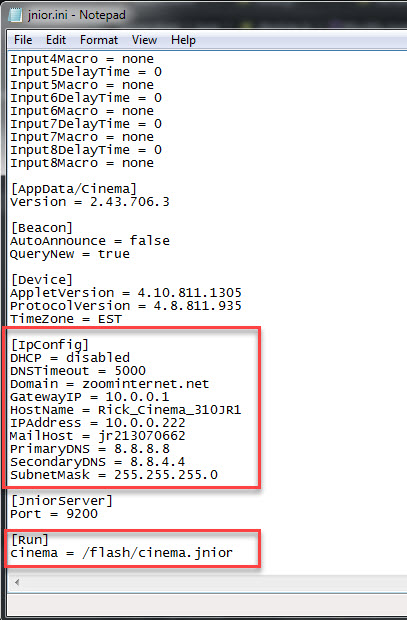The height and width of the screenshot is (620, 407).
Task: Click the IPAddress = 10.0.0.222 line
Action: click(x=98, y=423)
